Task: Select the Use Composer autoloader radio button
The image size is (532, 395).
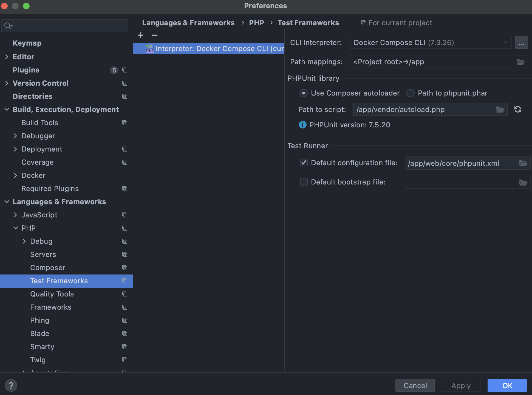Action: (x=303, y=93)
